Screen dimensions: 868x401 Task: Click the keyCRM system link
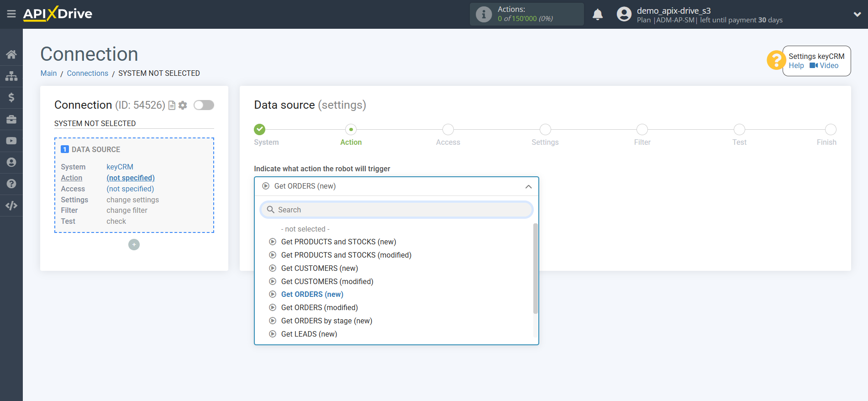tap(120, 167)
